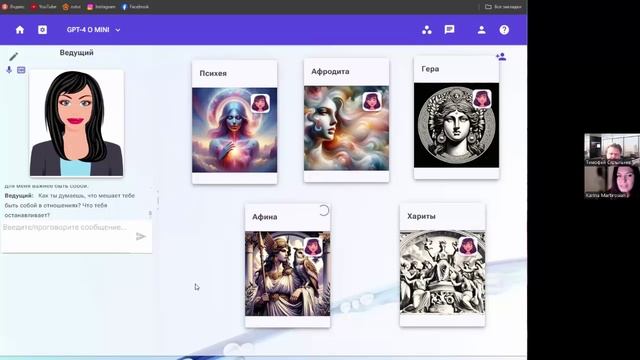
Task: Open the Психея card image
Action: pos(234,130)
